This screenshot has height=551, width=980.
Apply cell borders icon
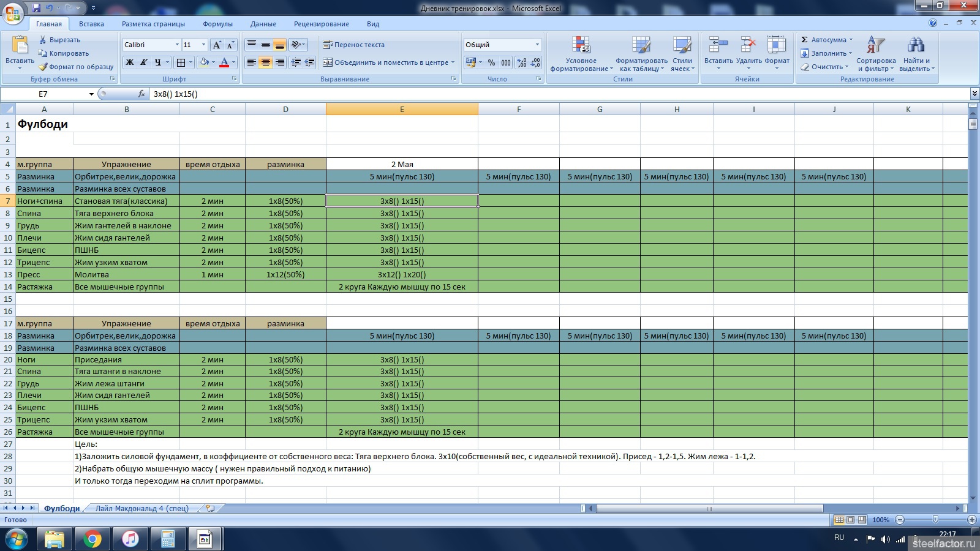[181, 62]
